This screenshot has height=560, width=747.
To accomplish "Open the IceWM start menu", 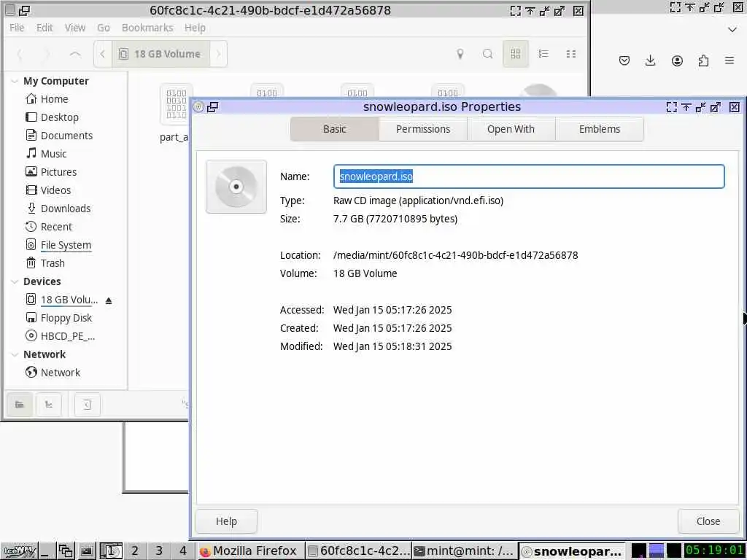I will (x=20, y=551).
